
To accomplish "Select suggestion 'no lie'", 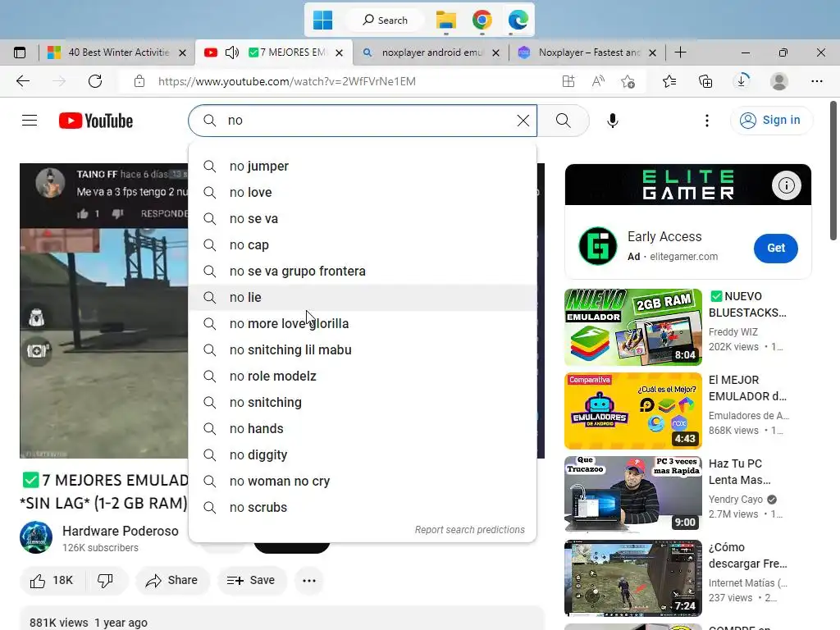I will 363,297.
